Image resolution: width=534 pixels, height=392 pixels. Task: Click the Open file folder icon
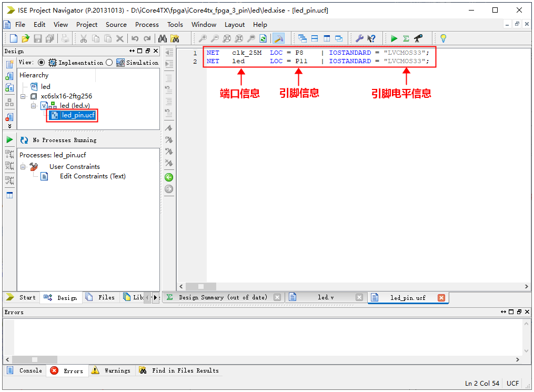(25, 38)
